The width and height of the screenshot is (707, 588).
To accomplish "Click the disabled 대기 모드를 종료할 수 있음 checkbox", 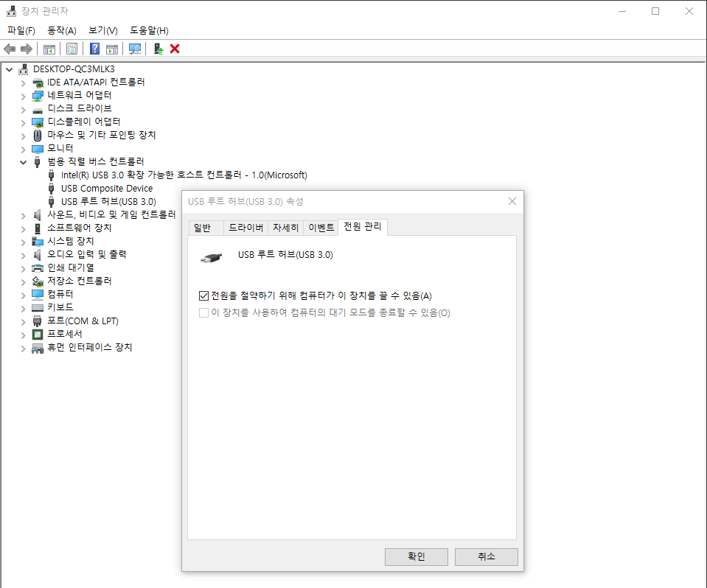I will pos(203,312).
